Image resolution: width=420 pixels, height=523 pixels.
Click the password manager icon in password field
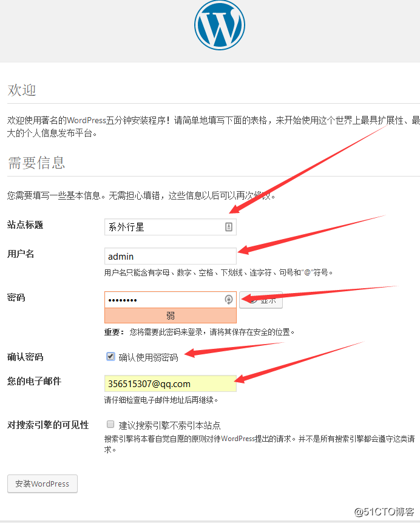pyautogui.click(x=229, y=300)
